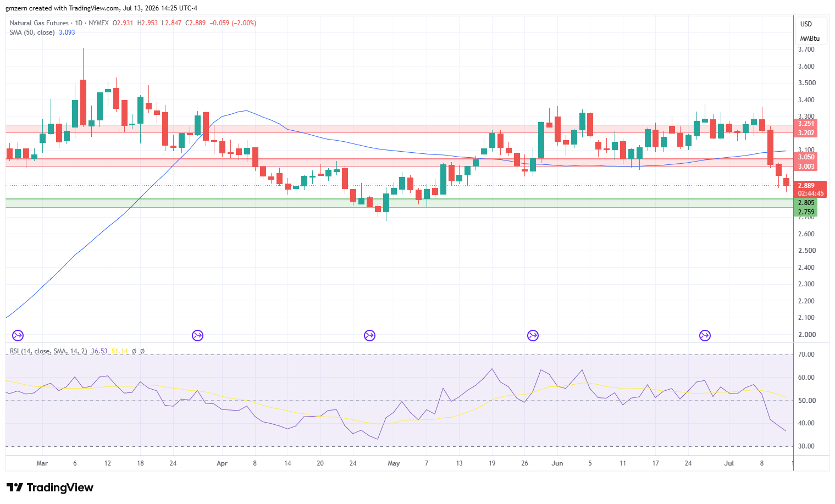835x504 pixels.
Task: Click the rollover marker just before the Apr label
Action: click(197, 335)
